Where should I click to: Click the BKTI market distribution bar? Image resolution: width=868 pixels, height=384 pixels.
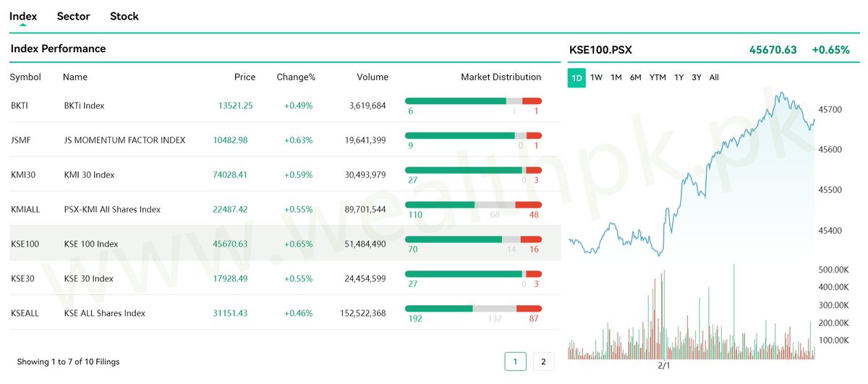coord(473,101)
